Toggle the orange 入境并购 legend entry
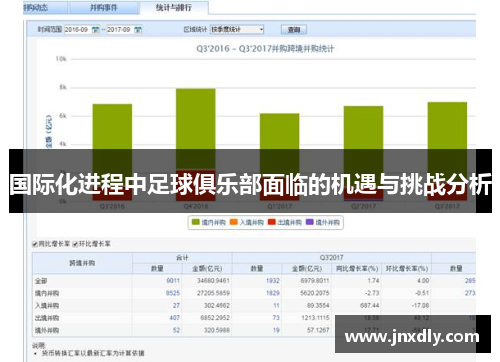 click(247, 222)
